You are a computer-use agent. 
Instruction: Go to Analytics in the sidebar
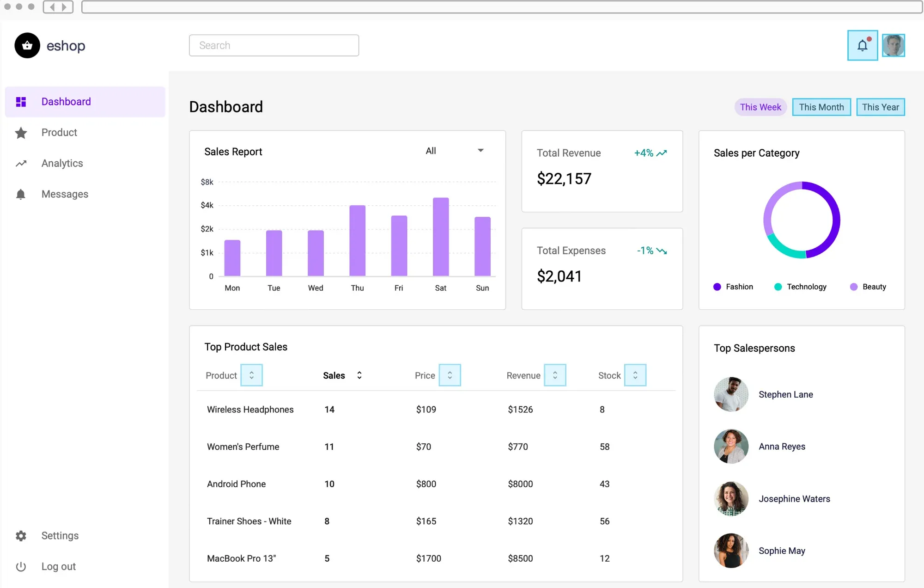pyautogui.click(x=62, y=164)
